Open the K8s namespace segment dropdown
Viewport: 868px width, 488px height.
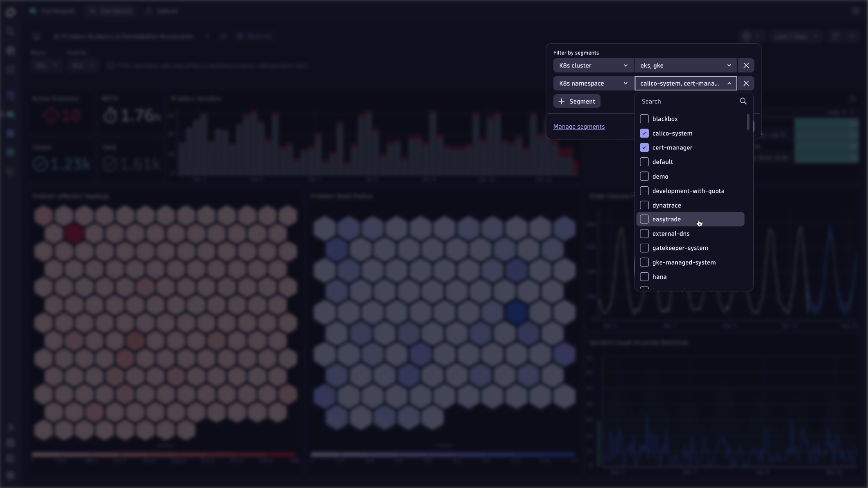coord(593,84)
